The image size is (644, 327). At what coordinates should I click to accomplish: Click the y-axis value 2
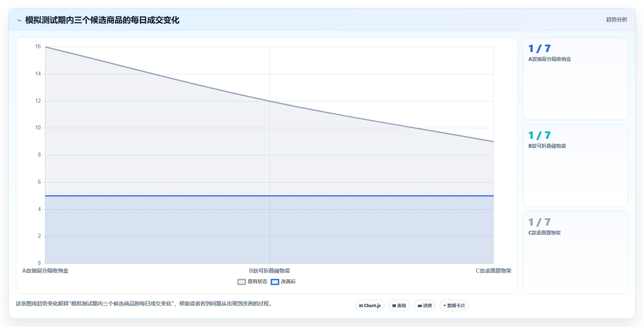coord(39,236)
